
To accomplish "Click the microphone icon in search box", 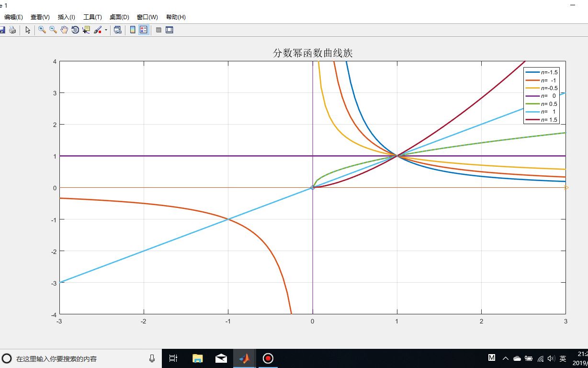I will 152,358.
